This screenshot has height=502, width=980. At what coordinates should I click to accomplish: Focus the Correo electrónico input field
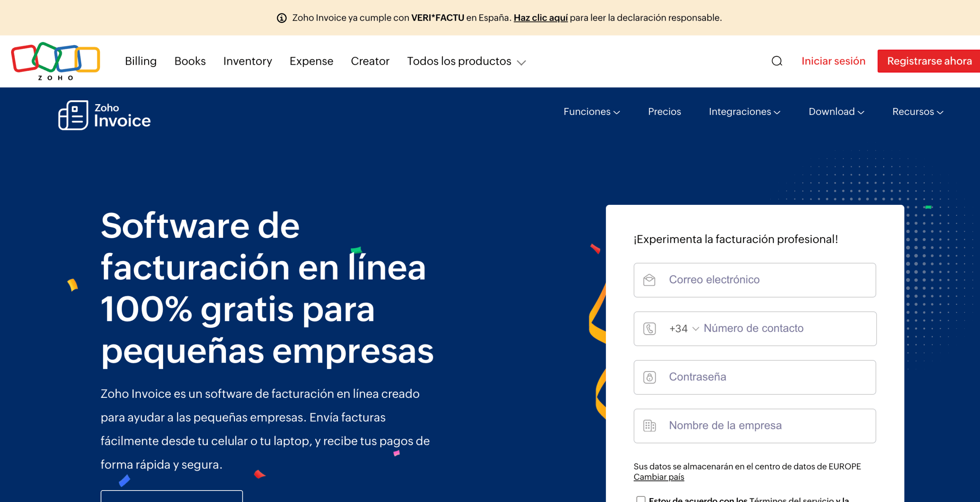pos(755,280)
